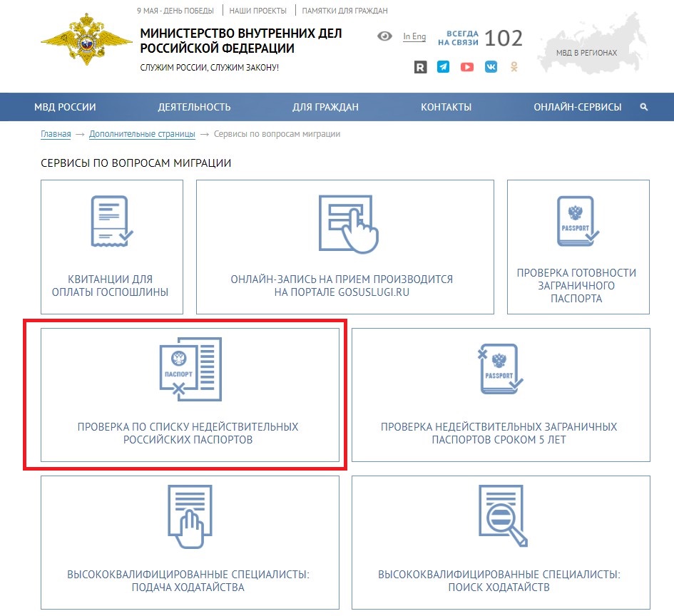The width and height of the screenshot is (674, 616).
Task: Click the Главная breadcrumb link
Action: 56,134
